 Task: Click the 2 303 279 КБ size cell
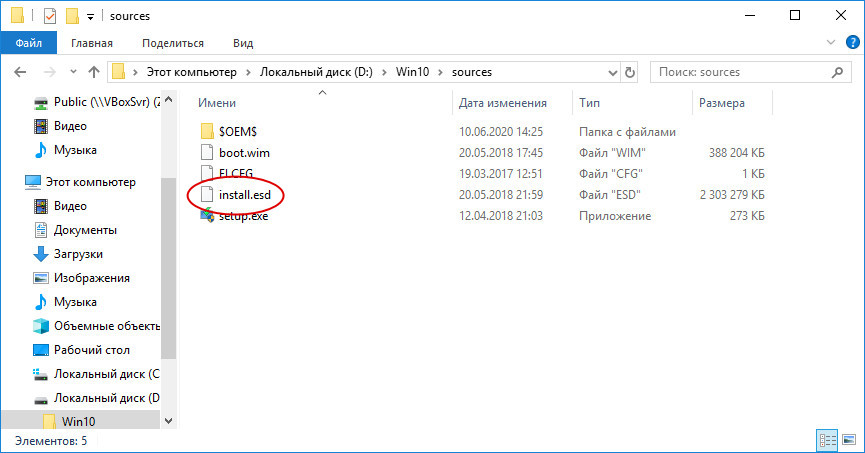click(x=732, y=195)
